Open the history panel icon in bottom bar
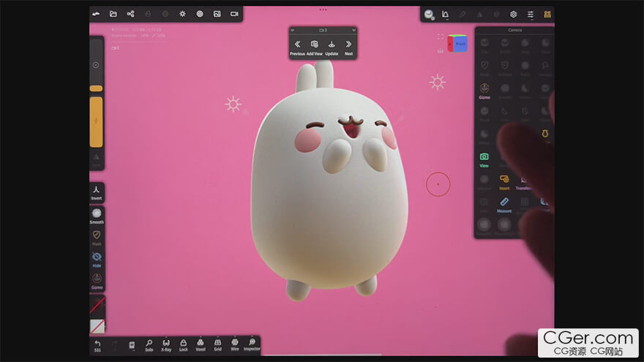The image size is (644, 362). 132,346
